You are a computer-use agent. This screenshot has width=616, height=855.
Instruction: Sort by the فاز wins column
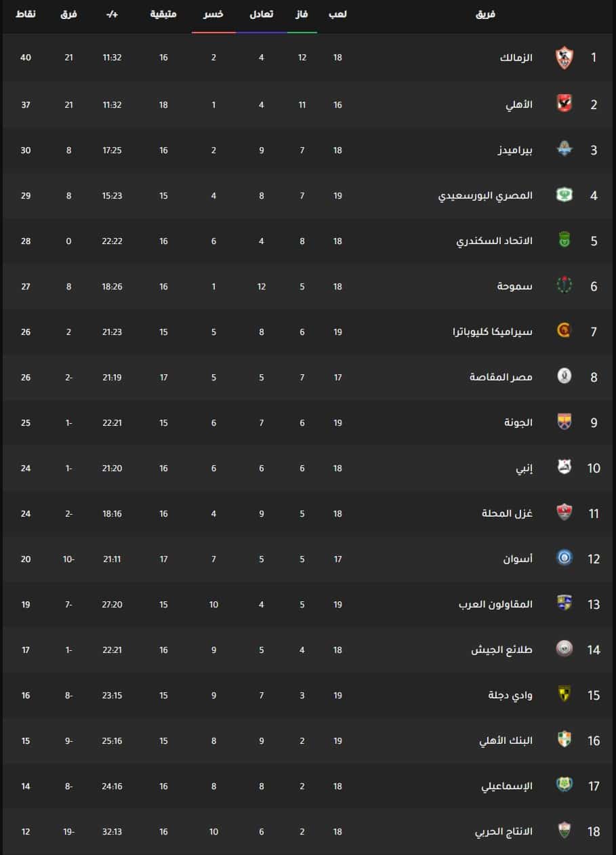(302, 14)
